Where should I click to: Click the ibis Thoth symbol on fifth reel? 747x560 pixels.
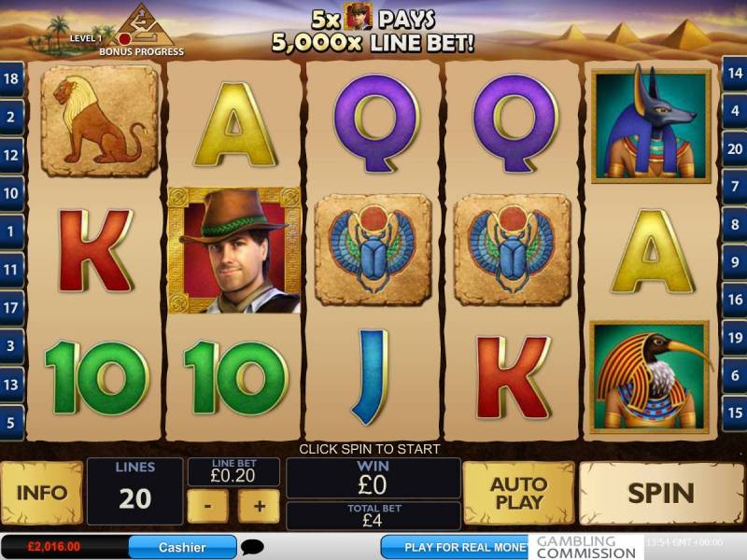coord(650,378)
